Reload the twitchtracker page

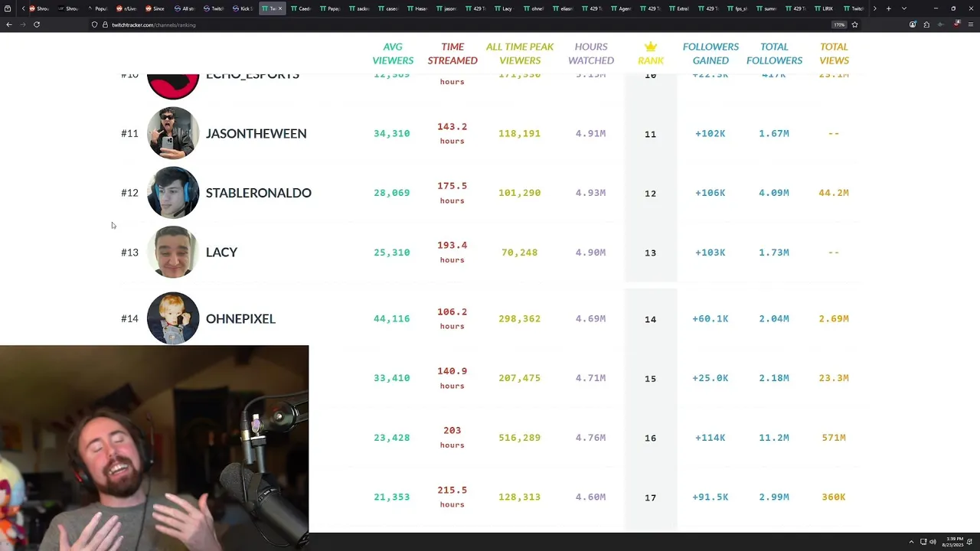click(36, 24)
